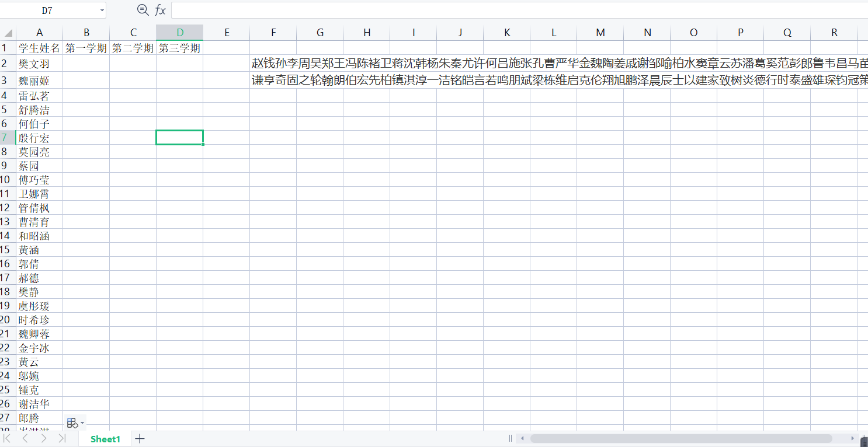Screen dimensions: 868x447
Task: Click header cell 第二学期
Action: [x=133, y=48]
